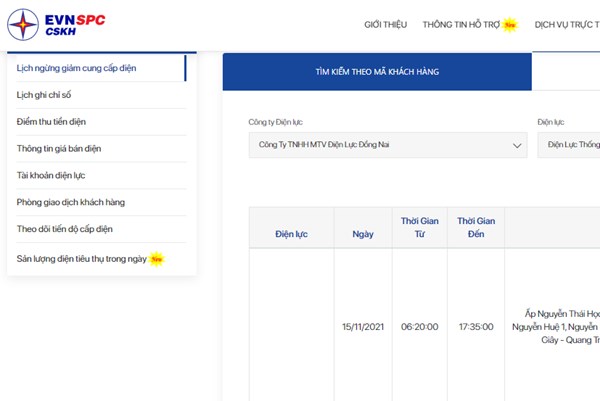The image size is (600, 401).
Task: Click the New badge beside Thông tin hỗ trợ
Action: pos(510,24)
